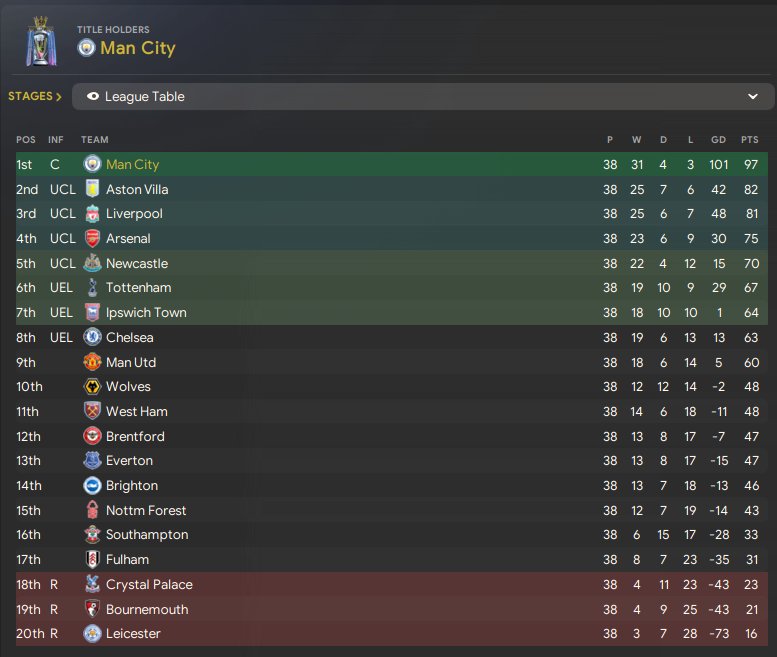This screenshot has width=777, height=657.
Task: Toggle the eye icon beside League Table
Action: [94, 97]
